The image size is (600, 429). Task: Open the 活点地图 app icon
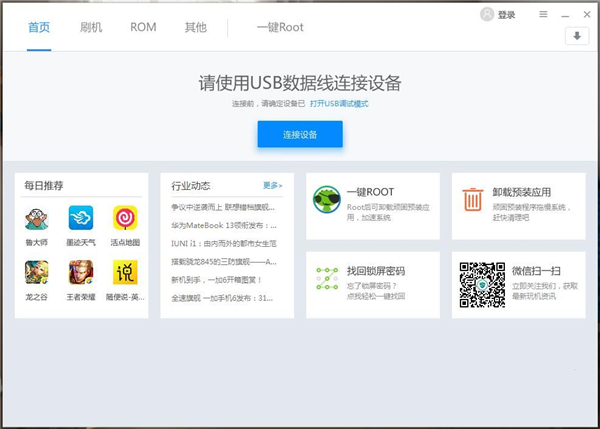pyautogui.click(x=125, y=218)
